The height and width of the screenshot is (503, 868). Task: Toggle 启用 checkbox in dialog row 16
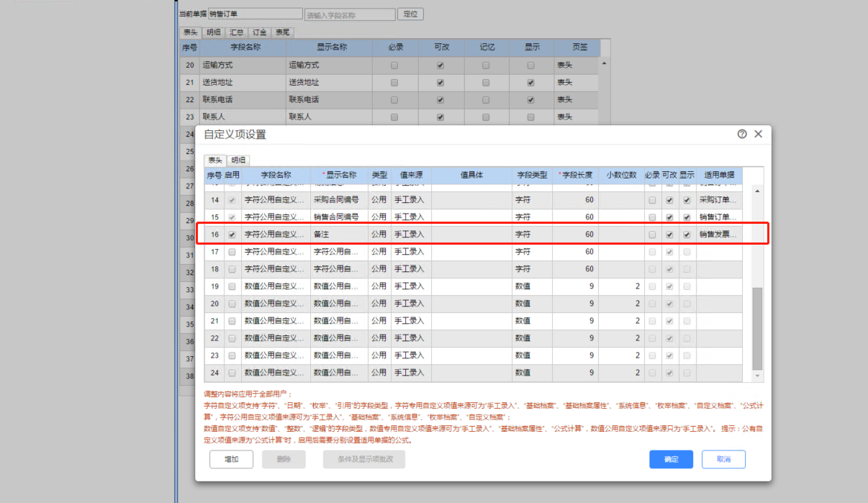[232, 235]
